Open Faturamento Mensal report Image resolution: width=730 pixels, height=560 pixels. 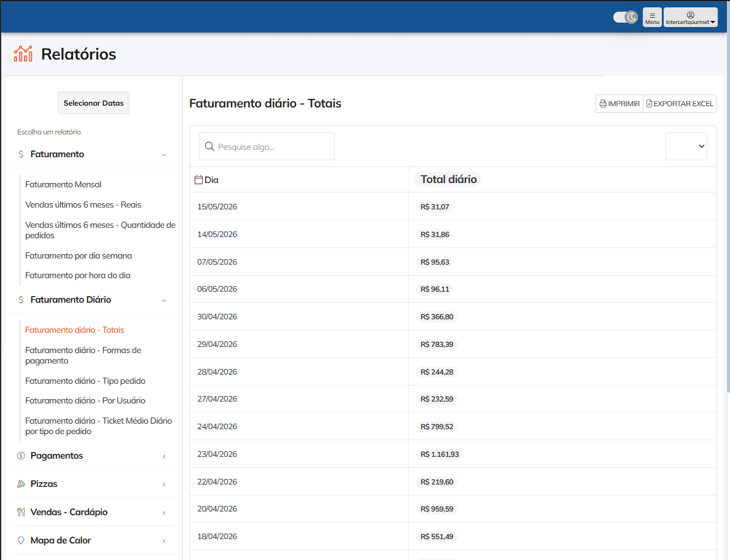coord(63,184)
